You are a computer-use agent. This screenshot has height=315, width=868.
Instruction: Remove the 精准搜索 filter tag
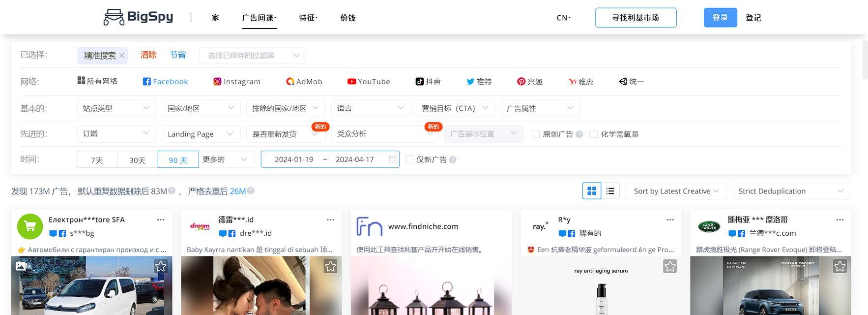(122, 56)
